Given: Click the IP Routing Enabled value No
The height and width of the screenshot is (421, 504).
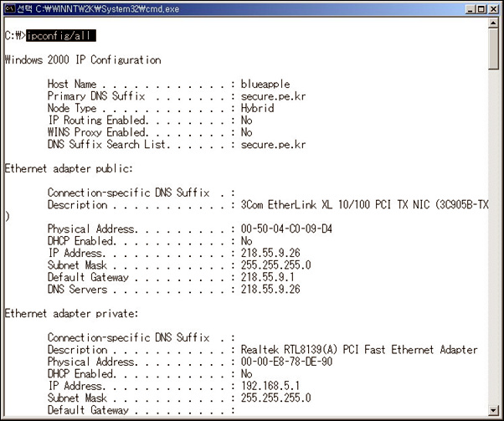Looking at the screenshot, I should click(x=246, y=121).
